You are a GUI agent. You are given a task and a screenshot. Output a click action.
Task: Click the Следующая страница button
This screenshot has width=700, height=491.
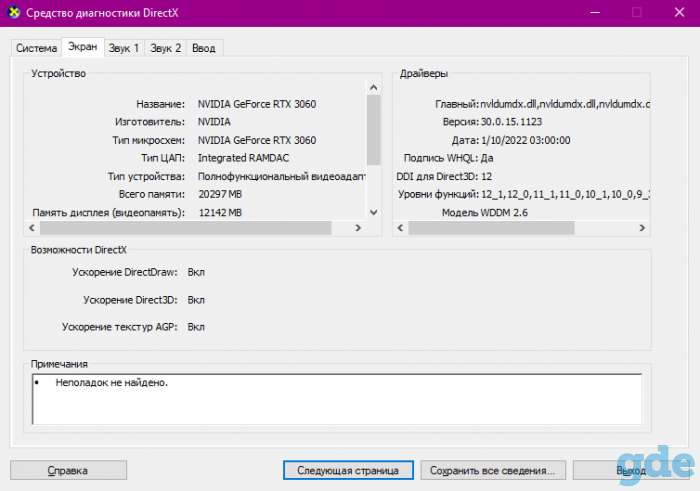pyautogui.click(x=348, y=470)
